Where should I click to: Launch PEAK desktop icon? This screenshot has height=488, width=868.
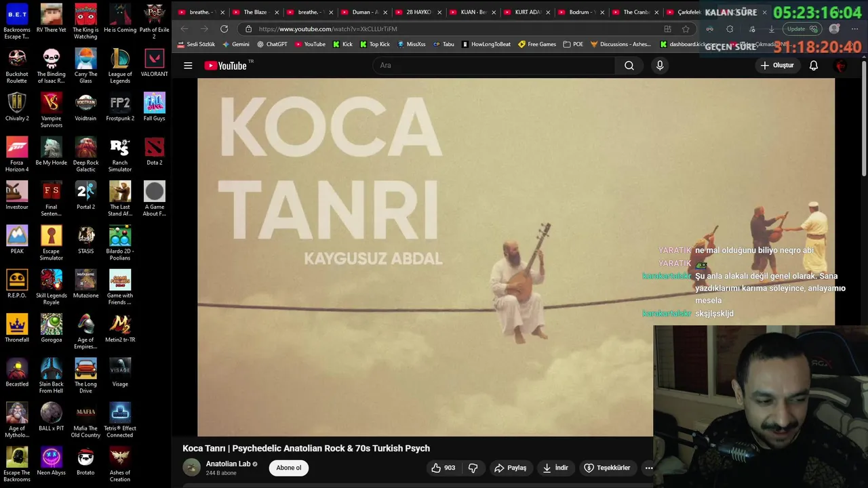[17, 239]
